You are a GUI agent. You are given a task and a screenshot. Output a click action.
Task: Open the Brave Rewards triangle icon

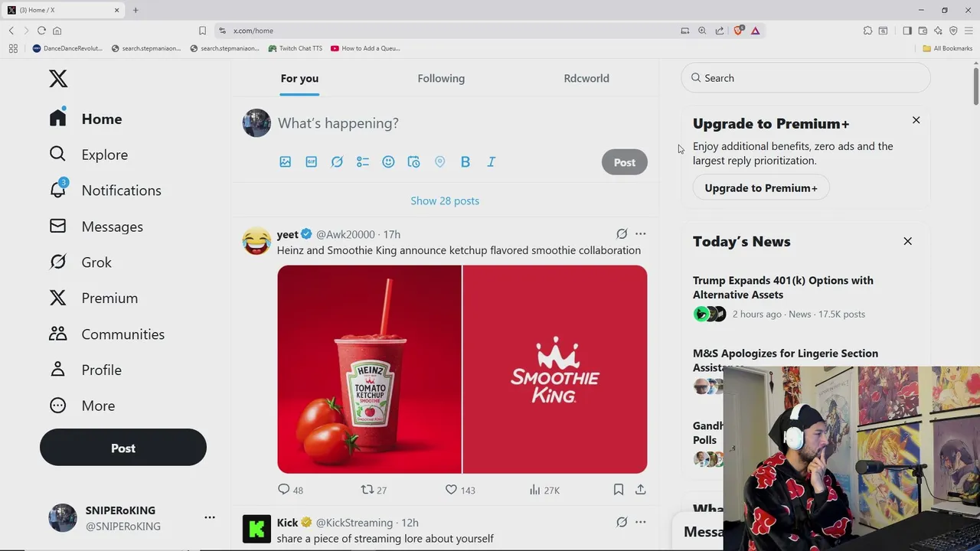pyautogui.click(x=755, y=31)
